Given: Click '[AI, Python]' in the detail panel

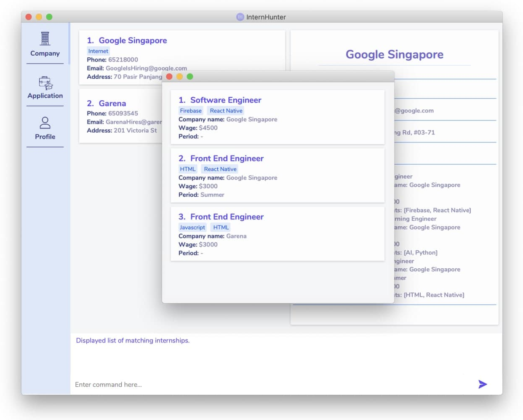Looking at the screenshot, I should 420,252.
